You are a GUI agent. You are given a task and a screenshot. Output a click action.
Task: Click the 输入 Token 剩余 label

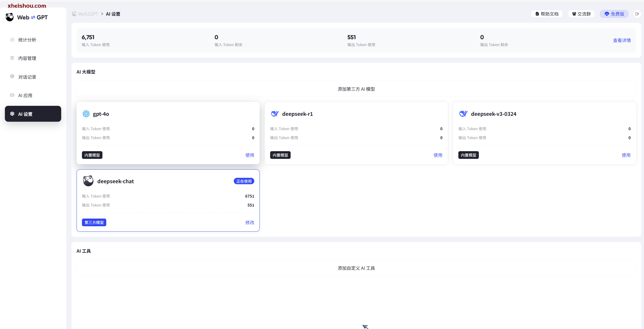228,45
